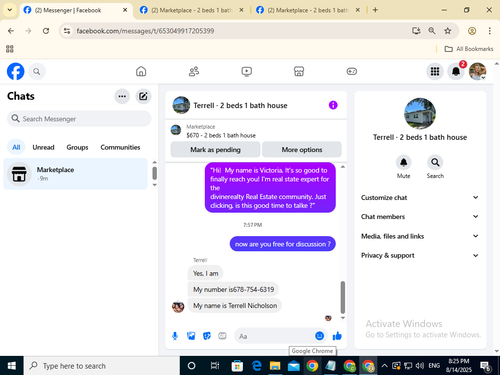The image size is (500, 375).
Task: Click the chat header listing thumbnail
Action: (181, 105)
